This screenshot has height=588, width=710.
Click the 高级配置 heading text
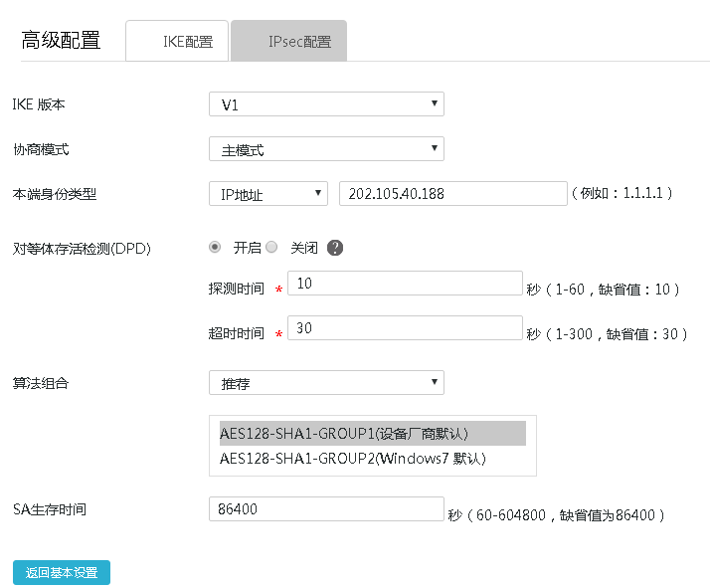pyautogui.click(x=61, y=40)
